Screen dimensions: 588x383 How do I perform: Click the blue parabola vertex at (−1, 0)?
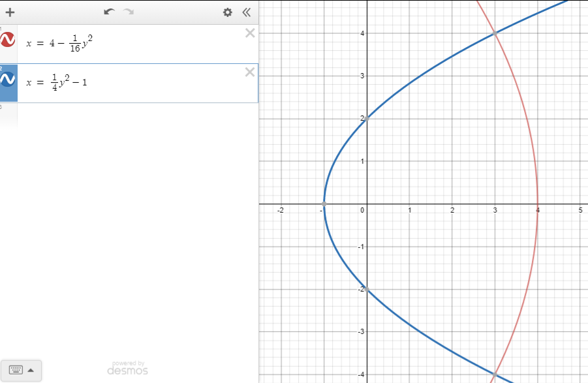324,204
